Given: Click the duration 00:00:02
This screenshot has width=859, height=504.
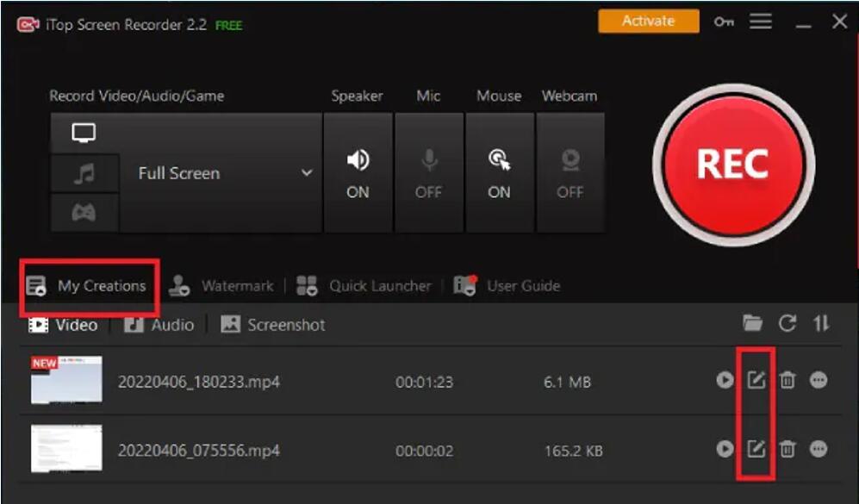Looking at the screenshot, I should click(425, 451).
